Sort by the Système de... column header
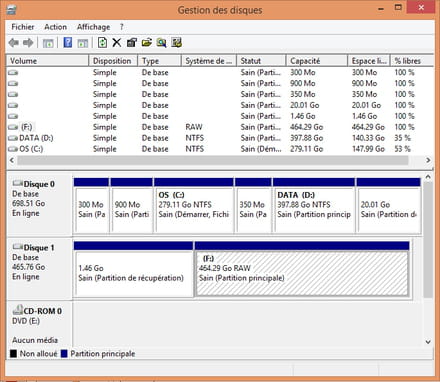Screen dimensions: 440x382 pyautogui.click(x=209, y=61)
